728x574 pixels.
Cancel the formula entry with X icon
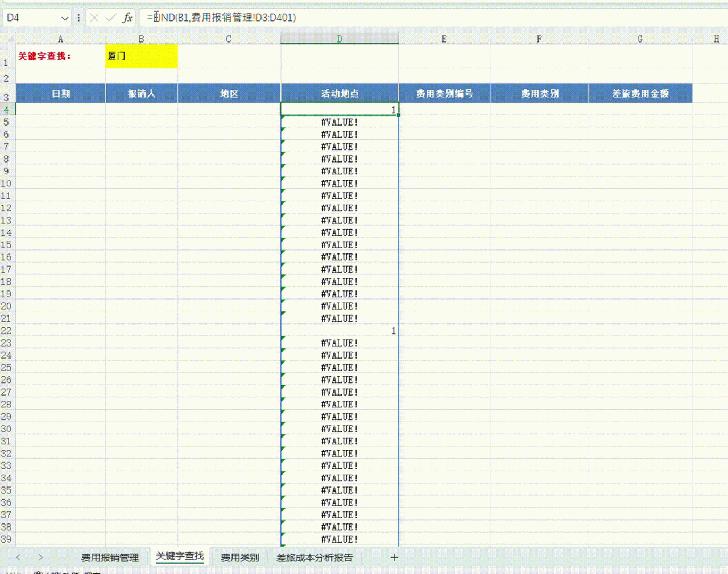pos(94,18)
